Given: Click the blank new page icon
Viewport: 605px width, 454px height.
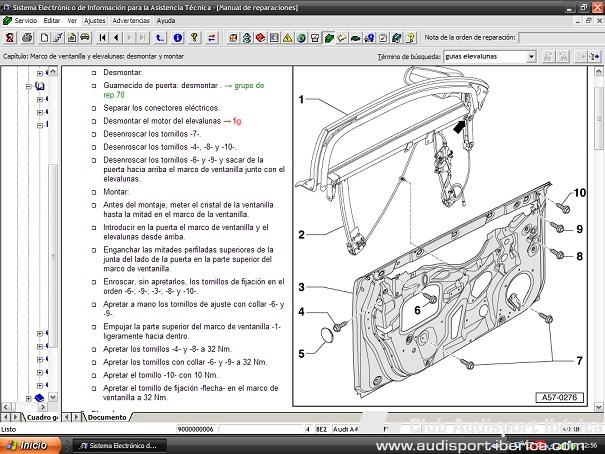Looking at the screenshot, I should (x=44, y=37).
